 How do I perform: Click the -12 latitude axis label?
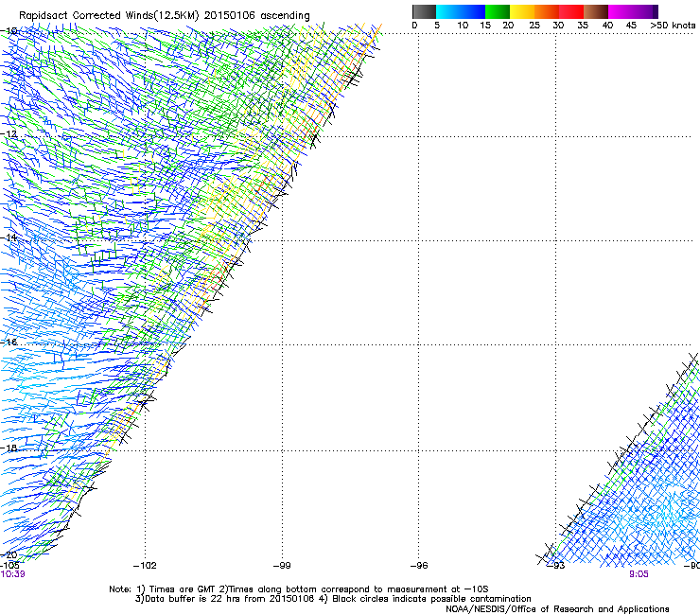click(x=9, y=134)
